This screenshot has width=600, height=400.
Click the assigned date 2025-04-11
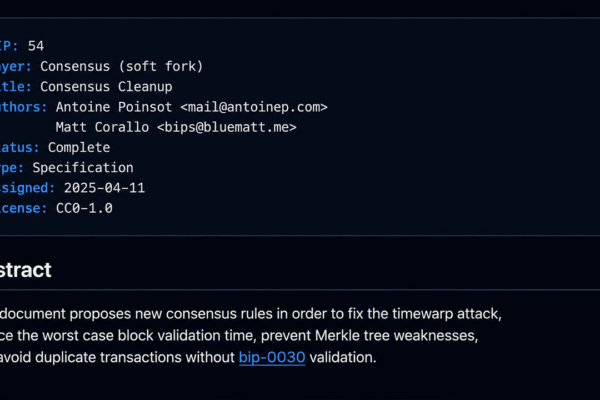[x=104, y=188]
